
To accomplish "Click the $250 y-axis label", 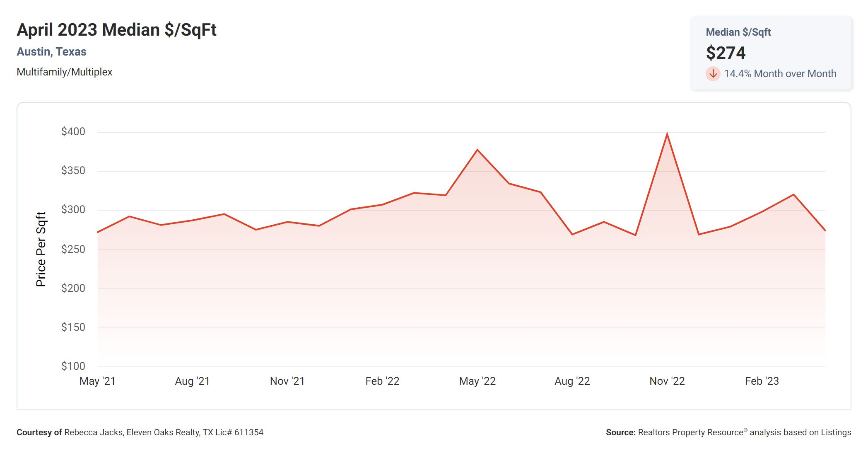I will click(73, 249).
